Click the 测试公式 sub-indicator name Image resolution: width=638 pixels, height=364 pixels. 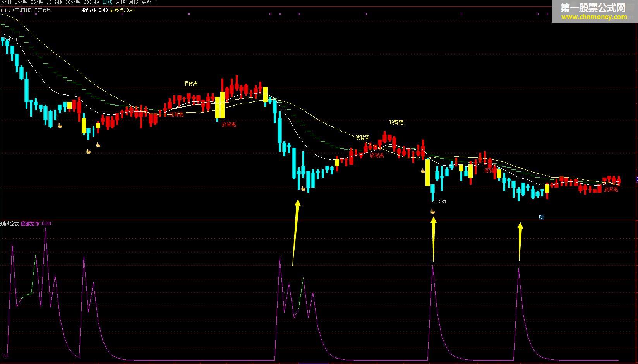[10, 224]
